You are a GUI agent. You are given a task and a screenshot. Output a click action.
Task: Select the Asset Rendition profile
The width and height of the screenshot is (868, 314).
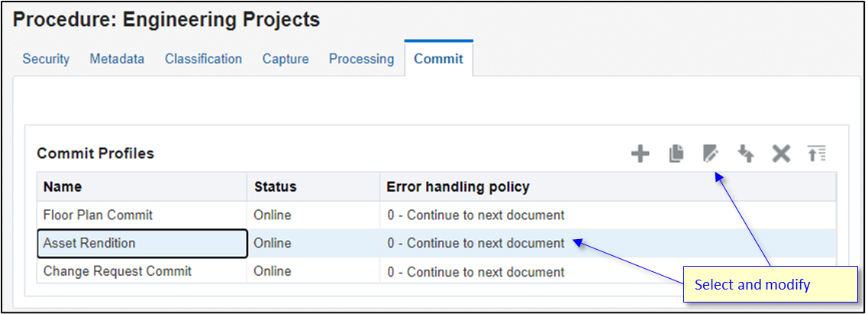89,244
